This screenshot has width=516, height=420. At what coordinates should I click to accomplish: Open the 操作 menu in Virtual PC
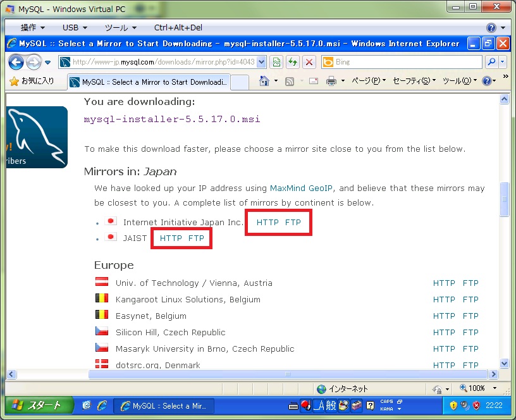[x=33, y=28]
